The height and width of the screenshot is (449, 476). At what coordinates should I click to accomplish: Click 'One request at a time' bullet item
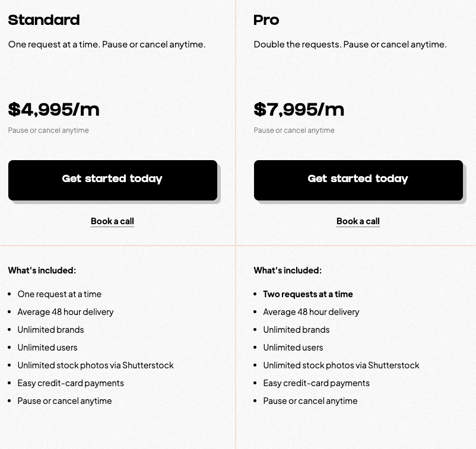tap(59, 294)
